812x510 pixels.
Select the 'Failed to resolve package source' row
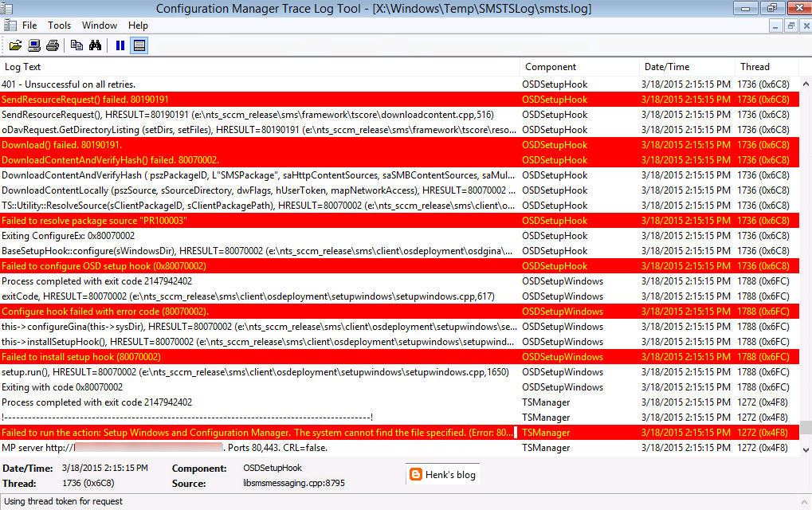[399, 221]
